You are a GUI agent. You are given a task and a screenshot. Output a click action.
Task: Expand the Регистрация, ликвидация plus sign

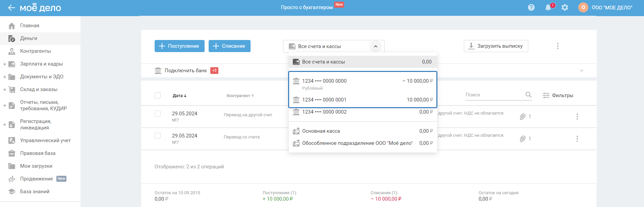tap(5, 124)
